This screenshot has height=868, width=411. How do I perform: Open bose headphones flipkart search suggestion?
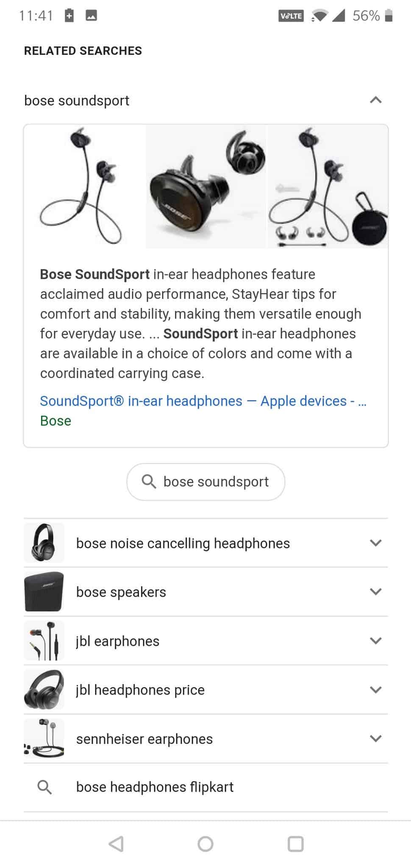point(155,787)
